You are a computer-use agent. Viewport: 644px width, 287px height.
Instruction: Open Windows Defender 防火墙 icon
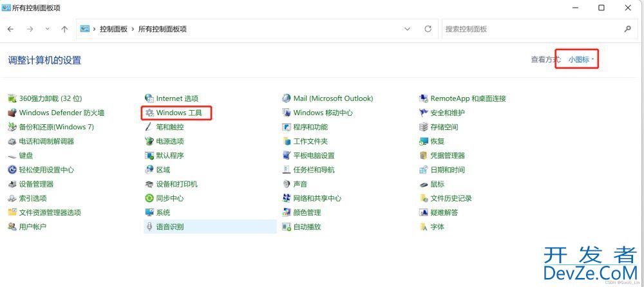(12, 113)
